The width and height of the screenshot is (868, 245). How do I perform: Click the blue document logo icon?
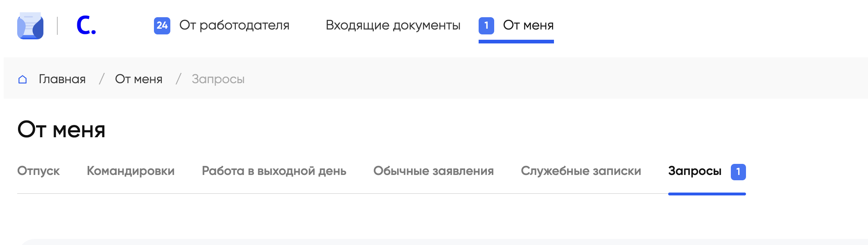coord(30,26)
